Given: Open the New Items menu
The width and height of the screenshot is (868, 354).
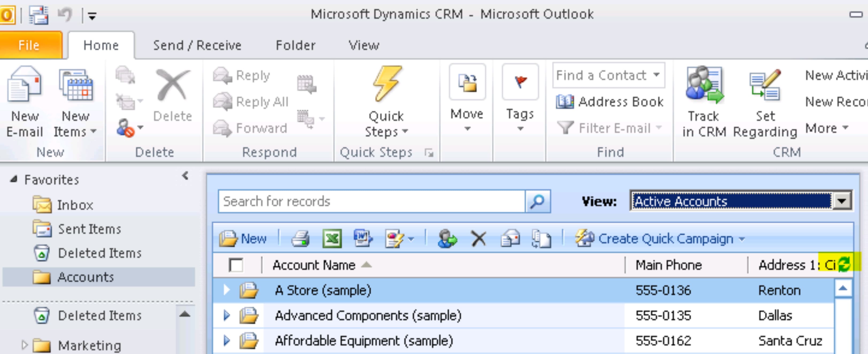Looking at the screenshot, I should tap(75, 102).
